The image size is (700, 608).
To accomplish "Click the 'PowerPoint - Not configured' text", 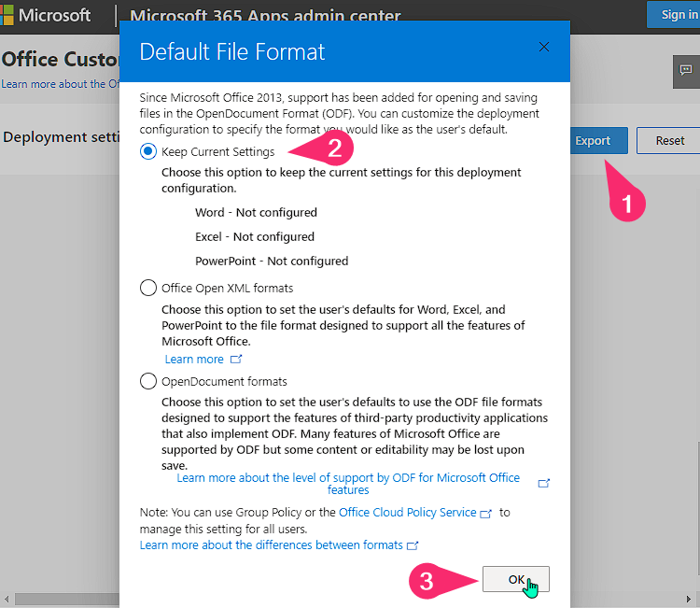I will [272, 261].
